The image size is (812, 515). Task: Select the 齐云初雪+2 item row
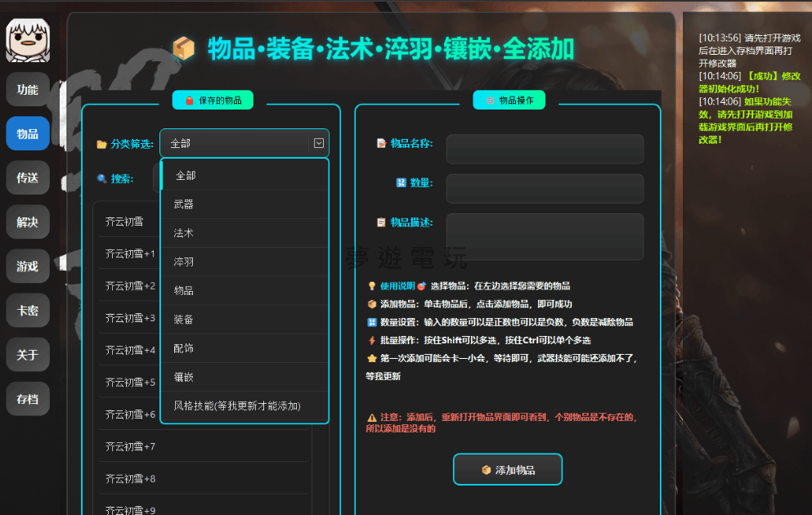point(128,286)
